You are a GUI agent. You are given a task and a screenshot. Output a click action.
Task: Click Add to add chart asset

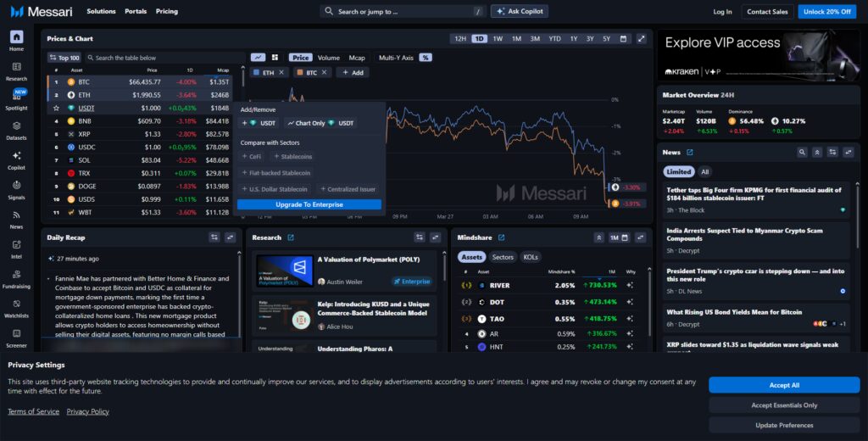pyautogui.click(x=353, y=73)
